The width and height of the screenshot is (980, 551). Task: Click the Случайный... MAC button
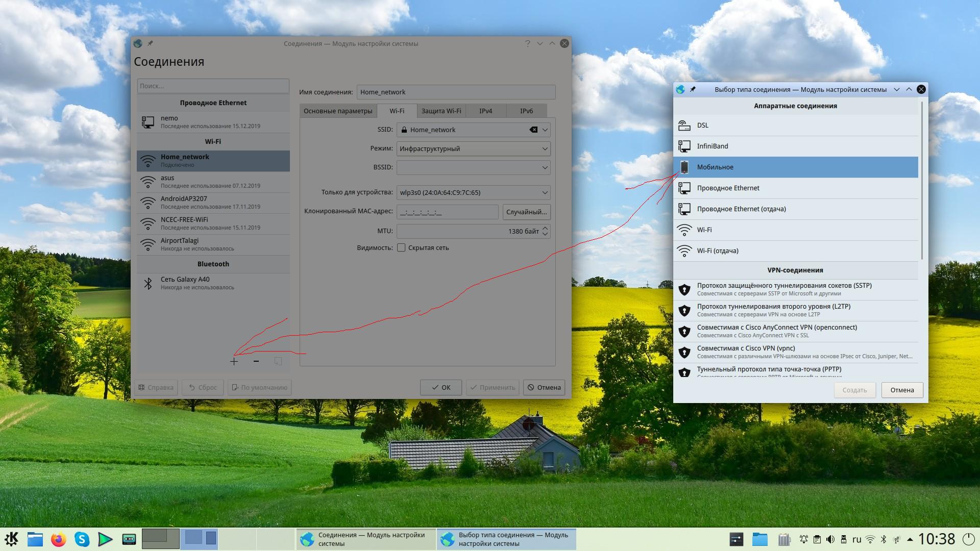pyautogui.click(x=526, y=212)
